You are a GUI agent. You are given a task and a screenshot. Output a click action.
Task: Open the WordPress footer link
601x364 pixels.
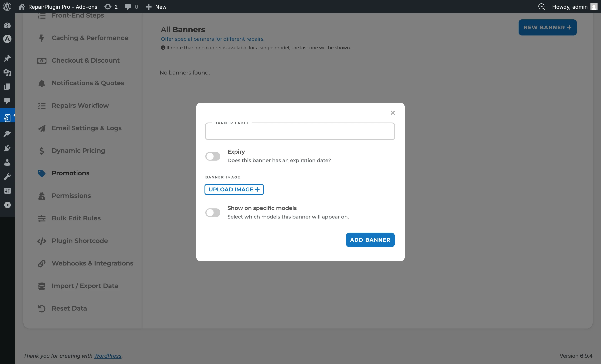click(x=107, y=356)
